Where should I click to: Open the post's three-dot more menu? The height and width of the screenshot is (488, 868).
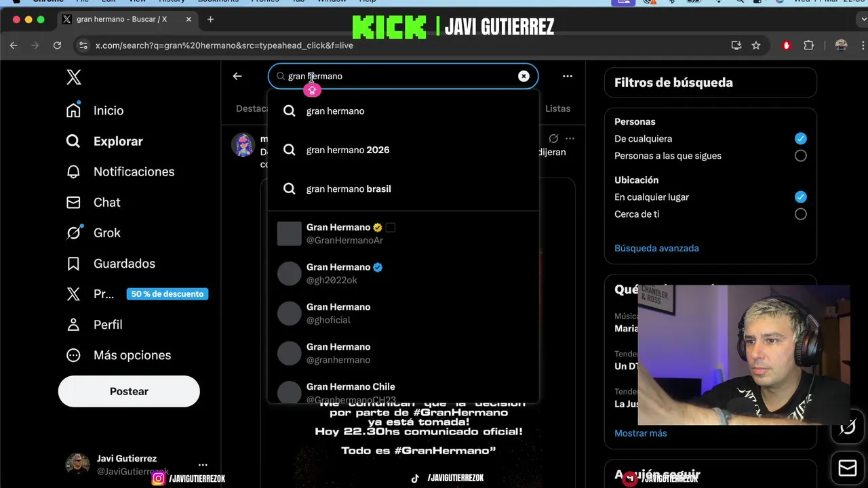pos(570,138)
